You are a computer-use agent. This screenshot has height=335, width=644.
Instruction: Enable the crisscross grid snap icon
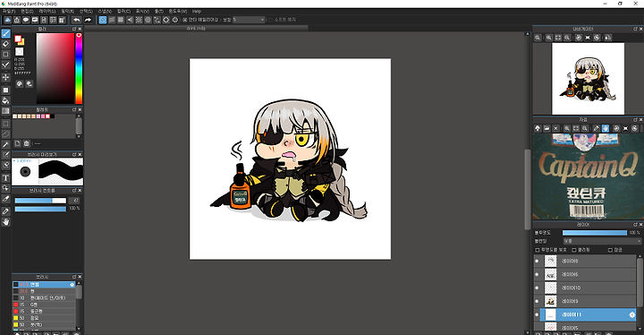[x=121, y=20]
